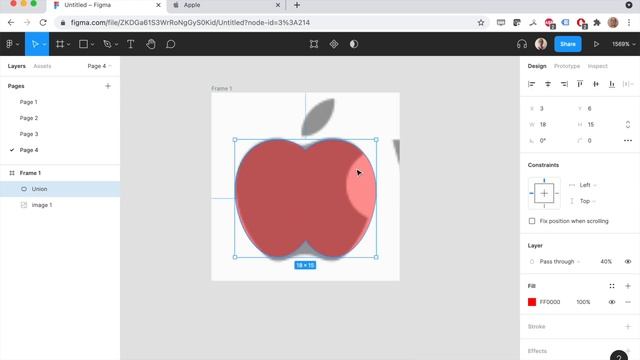Image resolution: width=640 pixels, height=360 pixels.
Task: Click the browser address bar
Action: (271, 22)
